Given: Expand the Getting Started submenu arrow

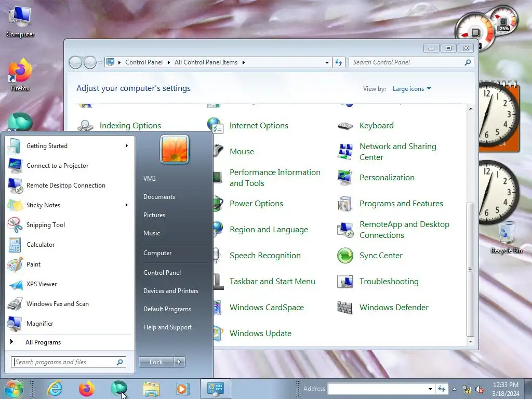Looking at the screenshot, I should (127, 146).
